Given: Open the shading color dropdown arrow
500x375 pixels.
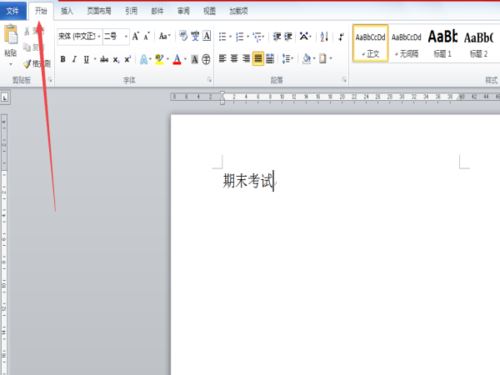Looking at the screenshot, I should tap(314, 59).
